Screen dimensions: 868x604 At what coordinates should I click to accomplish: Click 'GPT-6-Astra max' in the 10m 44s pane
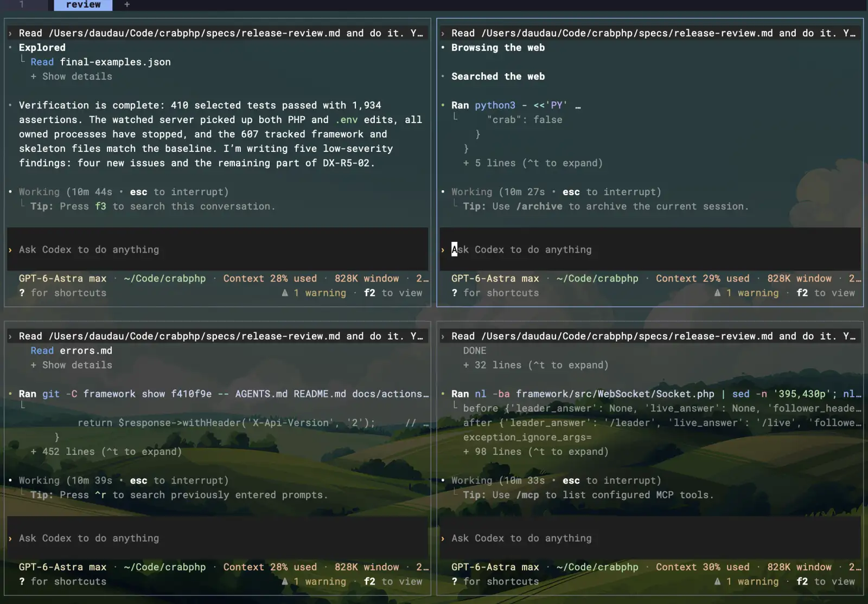point(63,279)
